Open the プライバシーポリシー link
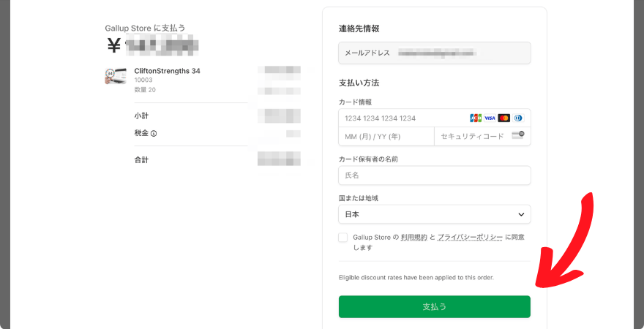Screen dimensions: 644x329 [470, 237]
